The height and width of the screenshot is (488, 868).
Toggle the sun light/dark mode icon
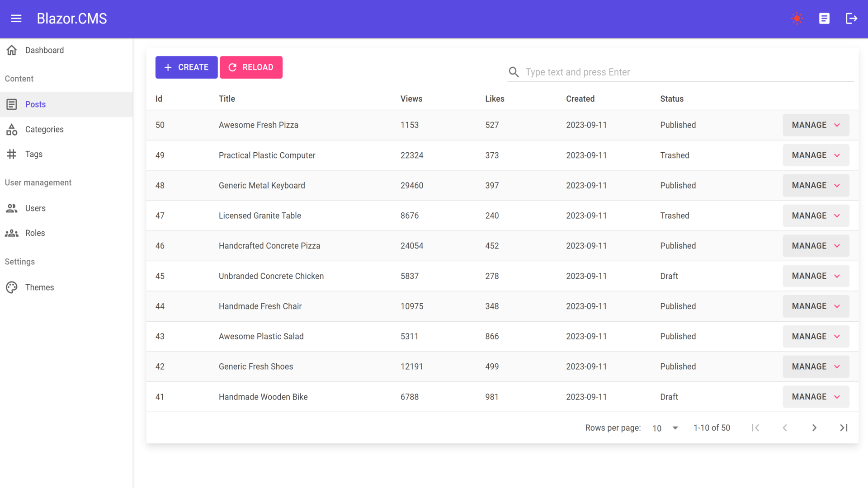pos(797,19)
